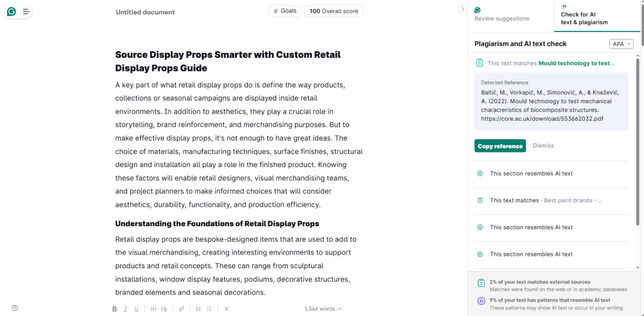Open the document outline menu icon

[x=26, y=11]
